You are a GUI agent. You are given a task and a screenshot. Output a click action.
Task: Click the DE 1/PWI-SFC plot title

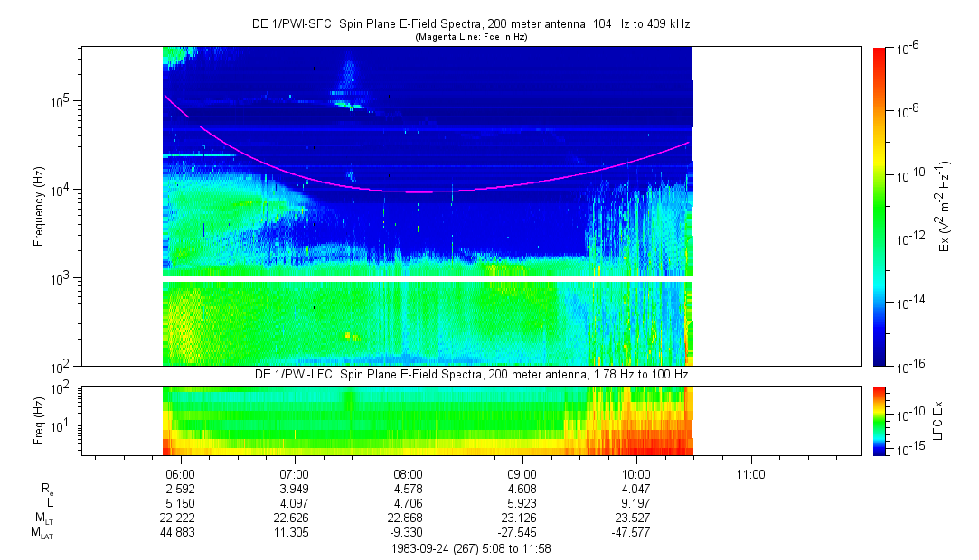click(x=471, y=24)
